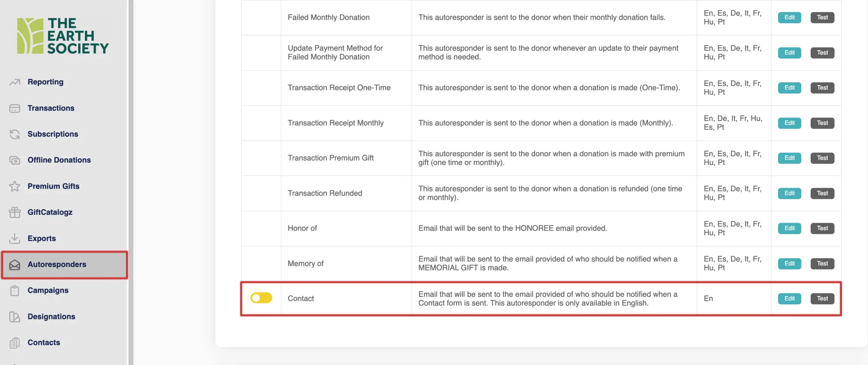Click the Exports download icon
This screenshot has width=868, height=365.
click(15, 238)
